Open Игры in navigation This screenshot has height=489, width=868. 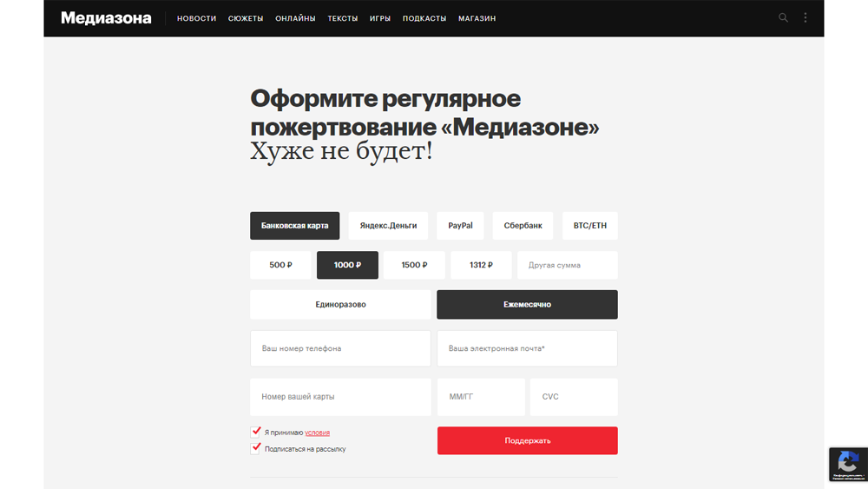click(380, 18)
